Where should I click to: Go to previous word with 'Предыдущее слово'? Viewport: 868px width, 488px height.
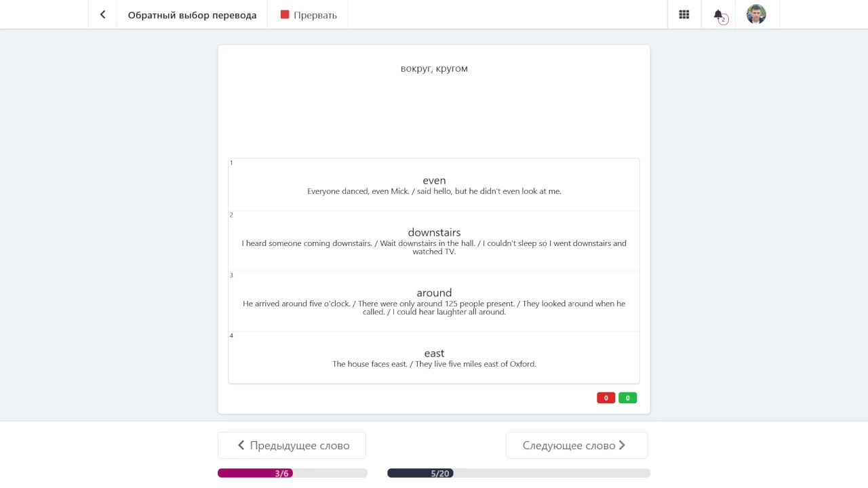[292, 445]
